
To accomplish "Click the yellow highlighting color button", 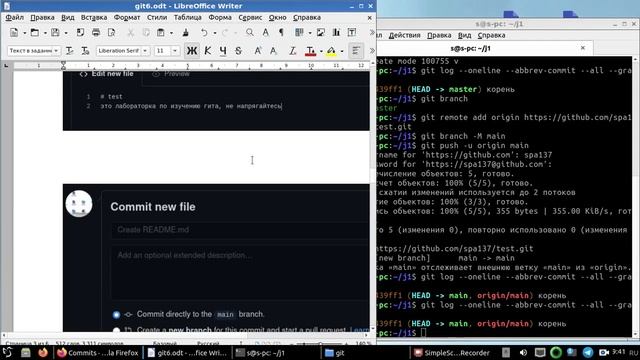I will click(x=331, y=51).
